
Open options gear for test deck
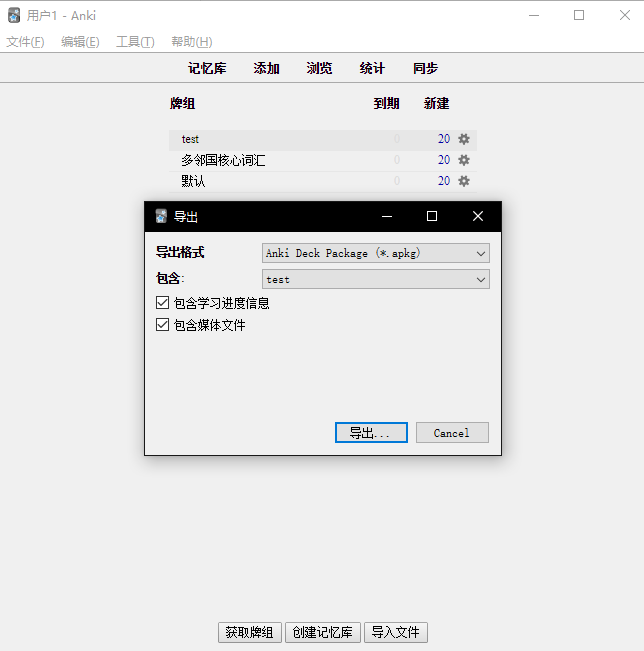pyautogui.click(x=464, y=139)
